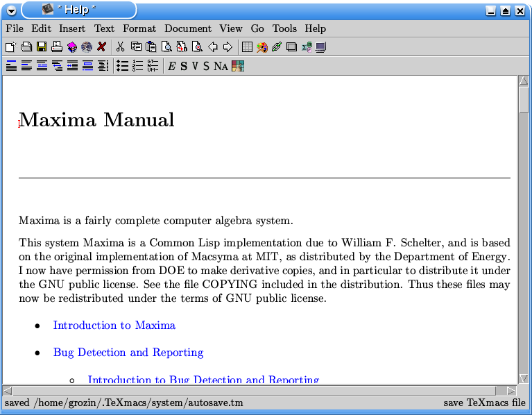Copy selection with the copy icon
Viewport: 532px width, 415px height.
(x=136, y=46)
